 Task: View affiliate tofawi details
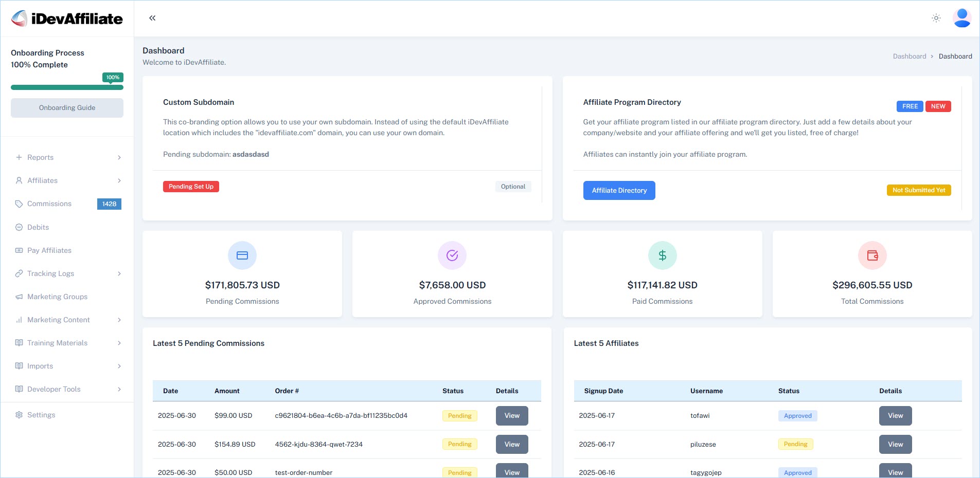coord(895,416)
